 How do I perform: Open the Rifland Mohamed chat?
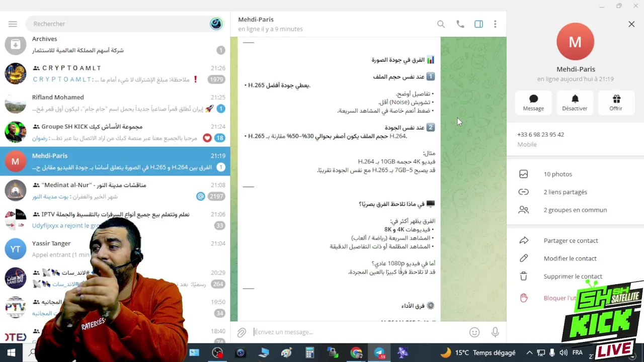click(x=115, y=103)
